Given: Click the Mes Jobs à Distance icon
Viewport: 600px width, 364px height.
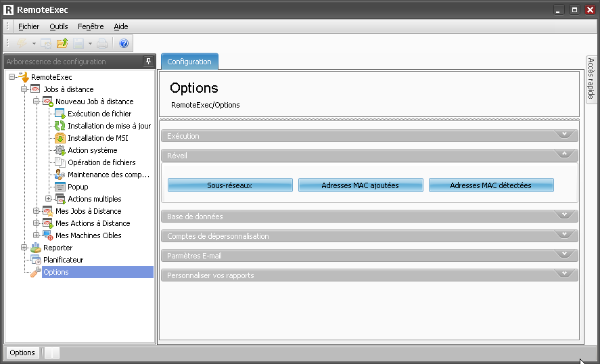Looking at the screenshot, I should (48, 211).
